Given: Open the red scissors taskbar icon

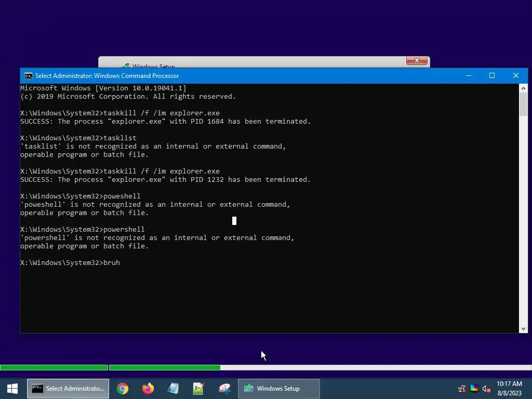Looking at the screenshot, I should (x=224, y=389).
